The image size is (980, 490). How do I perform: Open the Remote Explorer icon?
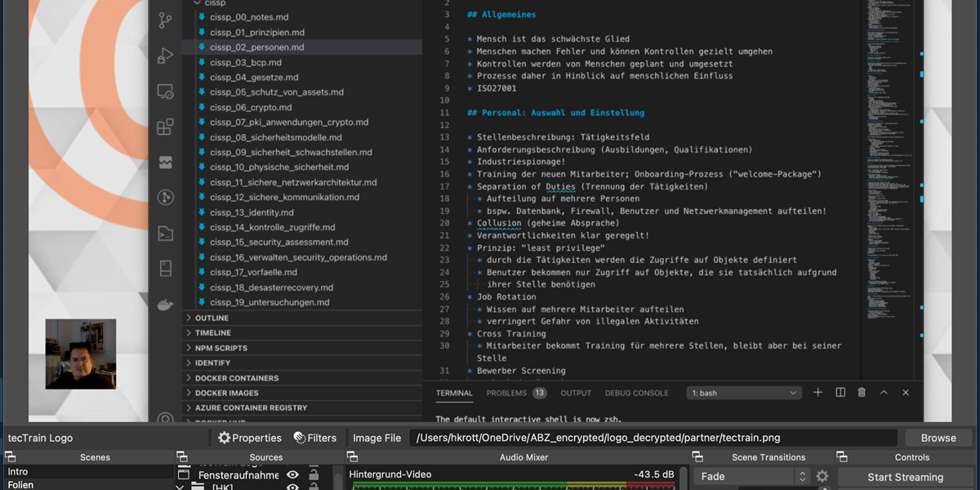pos(166,91)
